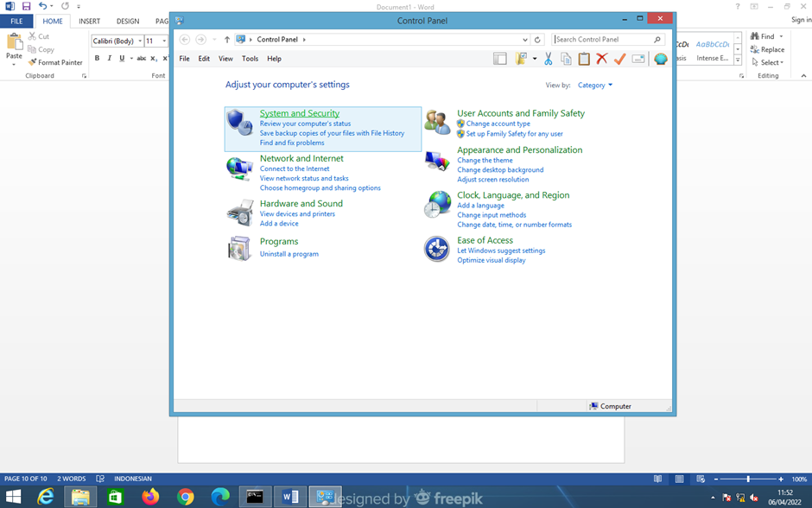Click the Copy icon in Control Panel toolbar
The image size is (812, 508).
coord(566,59)
